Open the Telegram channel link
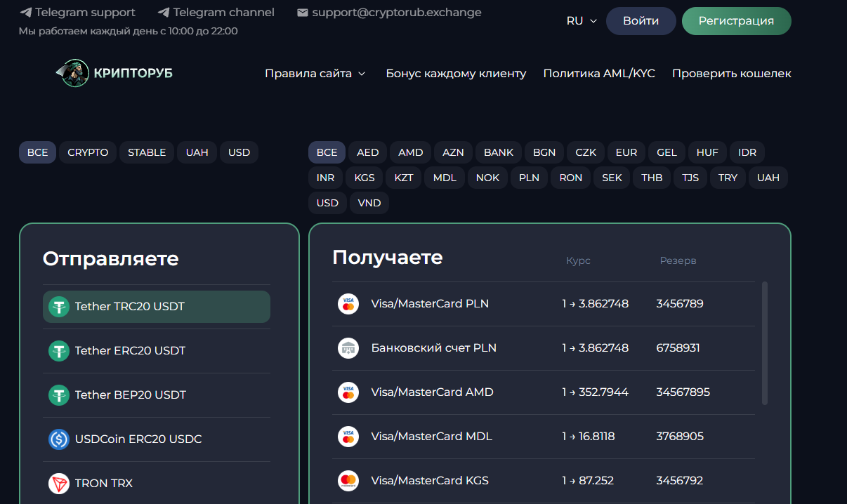This screenshot has width=847, height=504. (x=216, y=13)
